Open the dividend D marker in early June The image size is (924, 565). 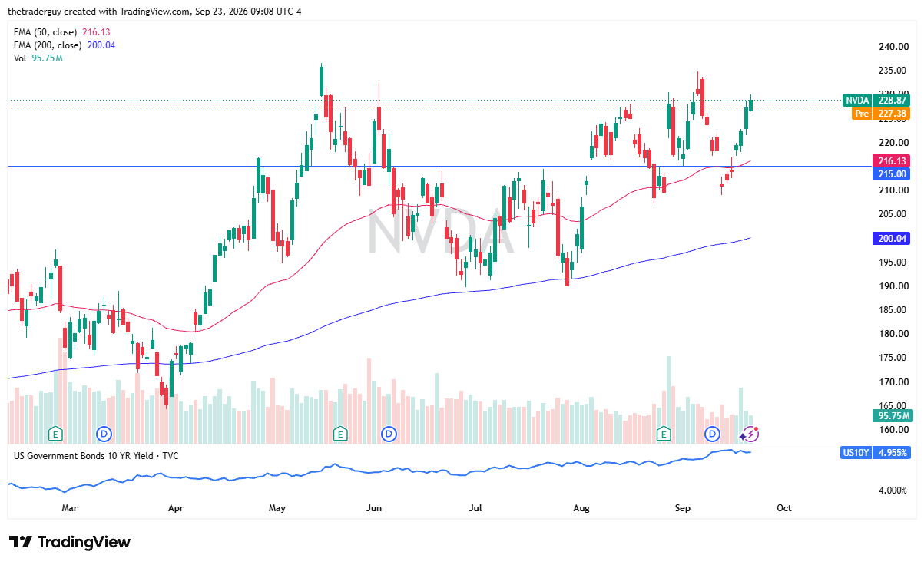coord(389,434)
